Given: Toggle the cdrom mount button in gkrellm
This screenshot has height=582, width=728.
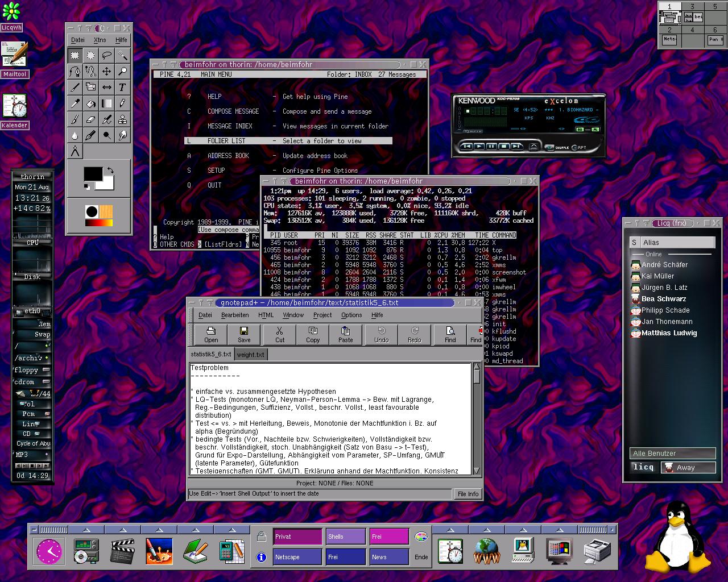Looking at the screenshot, I should [46, 382].
